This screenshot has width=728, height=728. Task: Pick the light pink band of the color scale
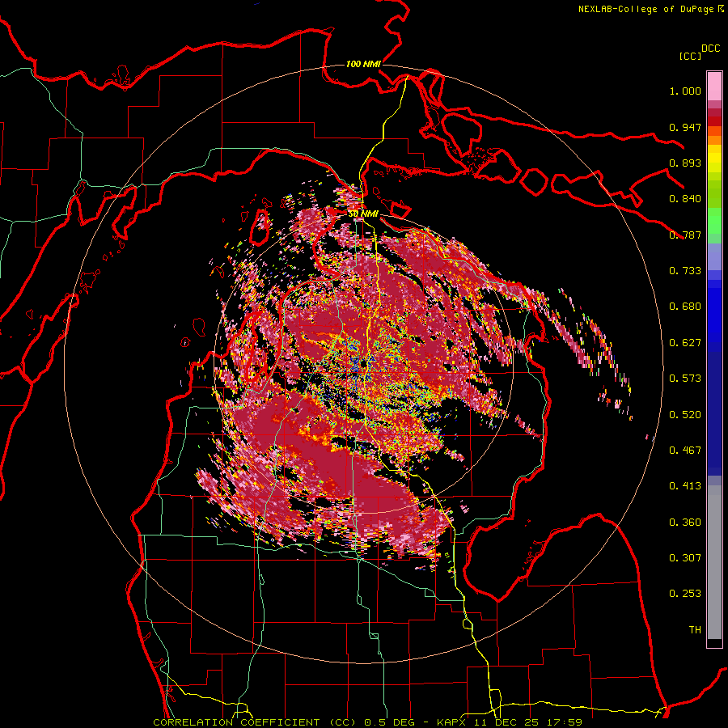[714, 87]
